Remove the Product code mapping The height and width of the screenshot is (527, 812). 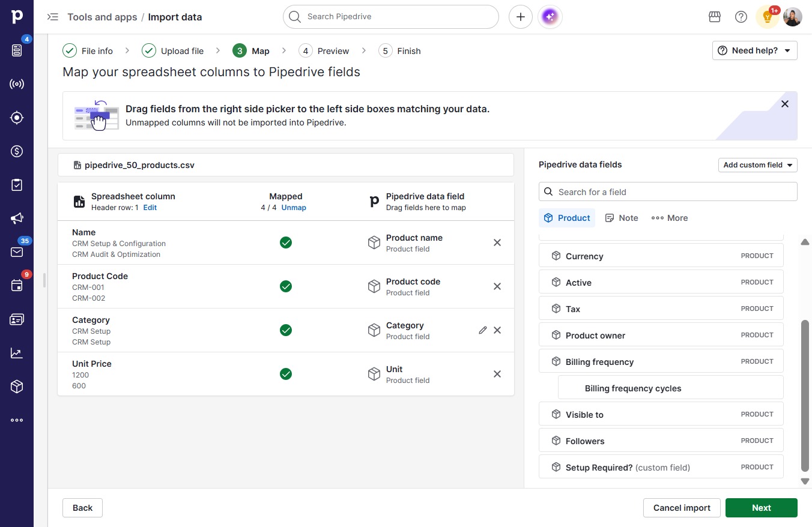tap(497, 286)
